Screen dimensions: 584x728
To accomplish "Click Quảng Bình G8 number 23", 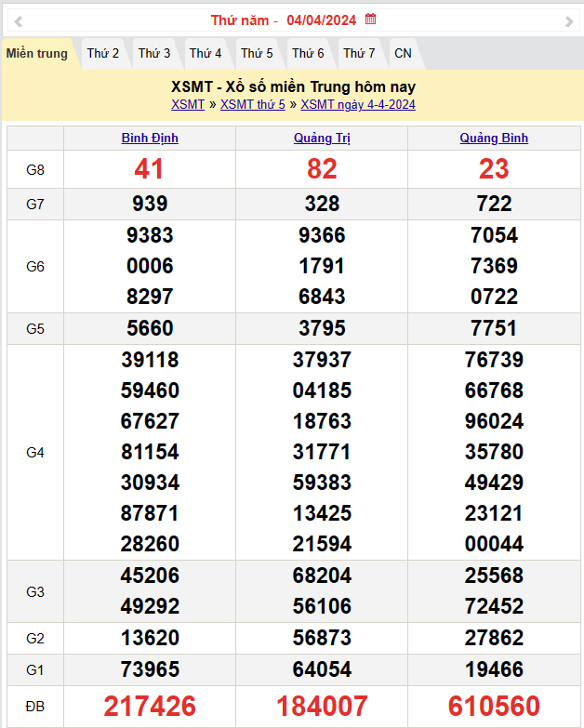I will coord(494,169).
